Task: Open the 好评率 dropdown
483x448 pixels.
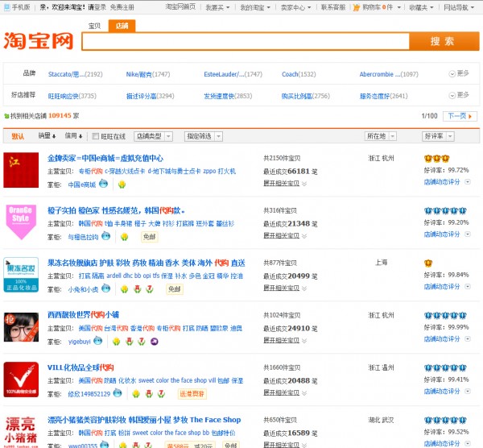Action: coord(438,136)
